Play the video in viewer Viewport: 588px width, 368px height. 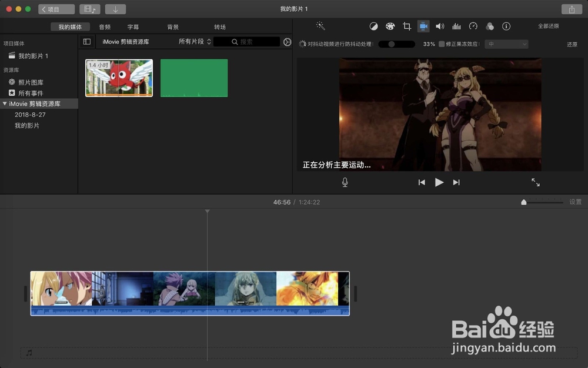click(439, 182)
